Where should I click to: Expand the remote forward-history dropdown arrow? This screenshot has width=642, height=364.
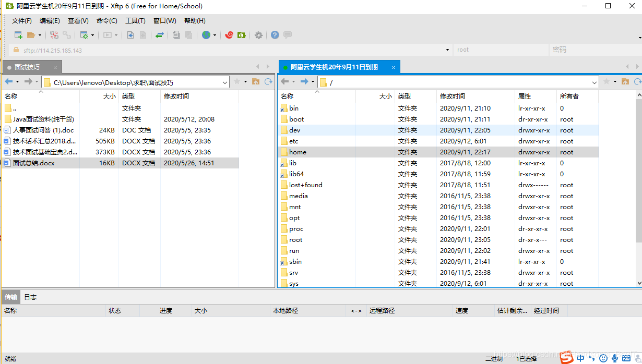(x=313, y=82)
